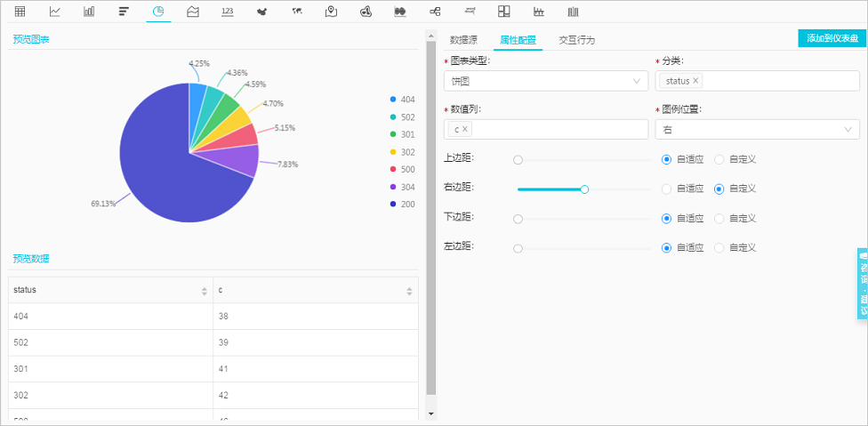Click the 分类 selection field
868x426 pixels.
[x=758, y=81]
